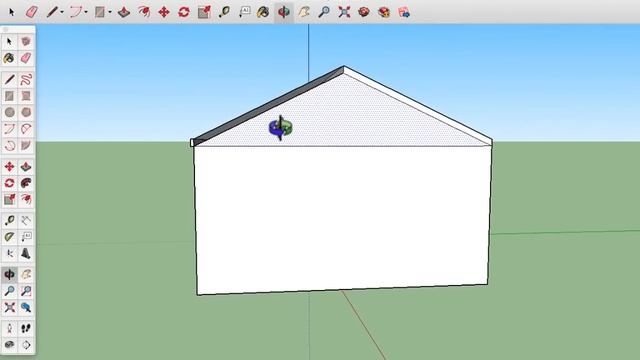
Task: Pick the Pie tool in the left palette
Action: (x=26, y=145)
